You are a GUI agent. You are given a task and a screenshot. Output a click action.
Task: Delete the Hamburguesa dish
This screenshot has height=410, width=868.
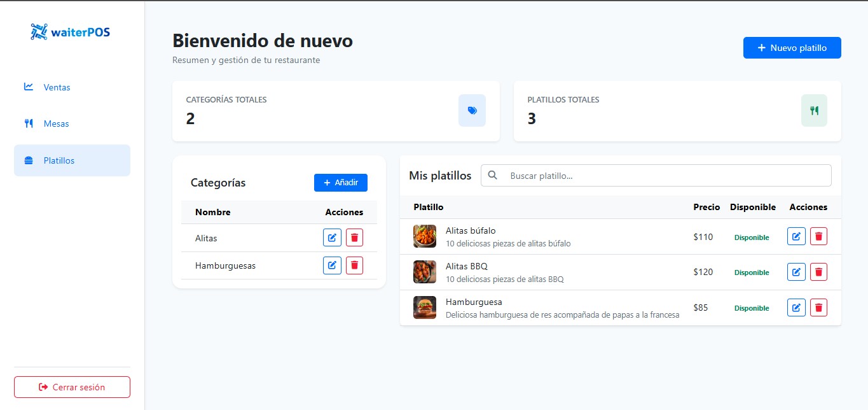point(818,307)
